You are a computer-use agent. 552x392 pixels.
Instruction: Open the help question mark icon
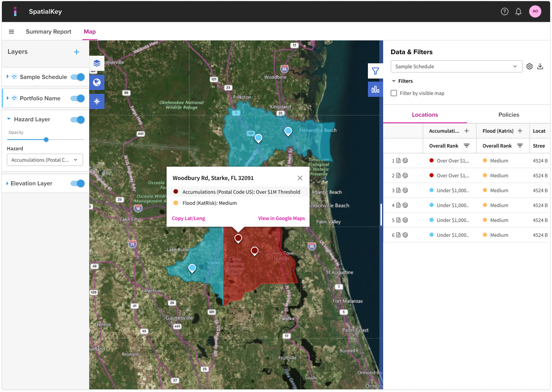point(505,11)
